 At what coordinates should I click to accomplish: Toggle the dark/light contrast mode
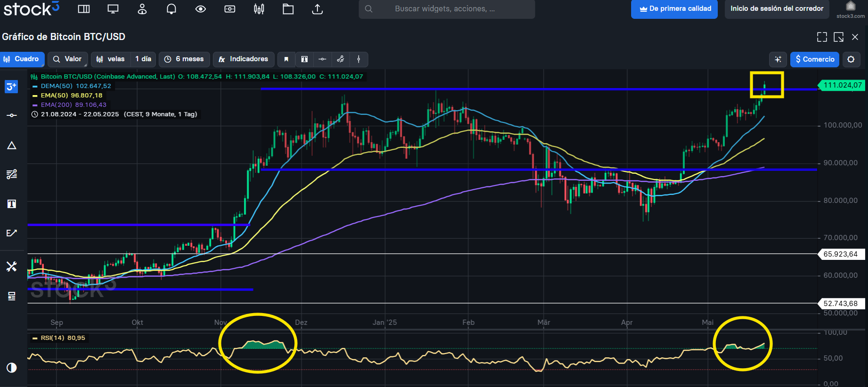[x=12, y=368]
